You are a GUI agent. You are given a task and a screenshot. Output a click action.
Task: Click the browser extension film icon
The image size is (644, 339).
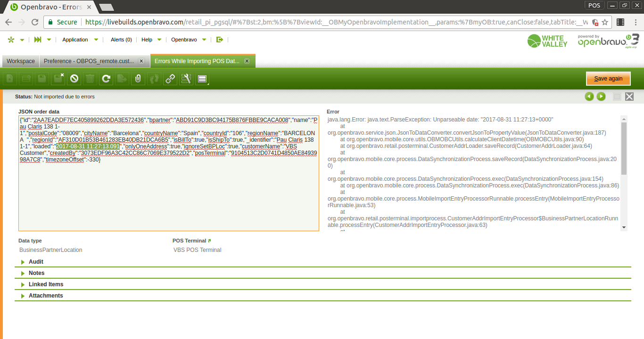click(x=620, y=22)
